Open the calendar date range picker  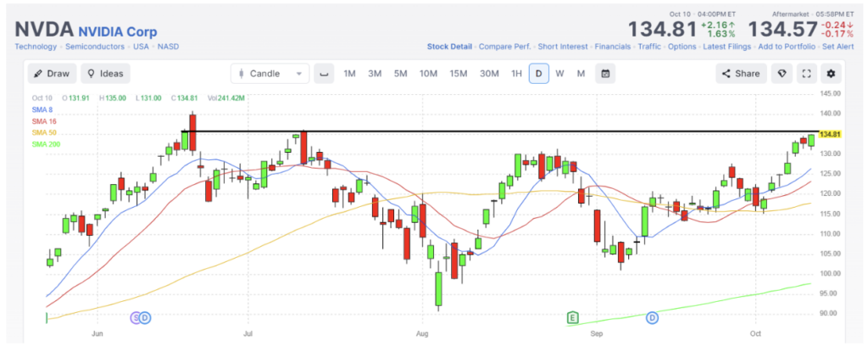click(605, 74)
